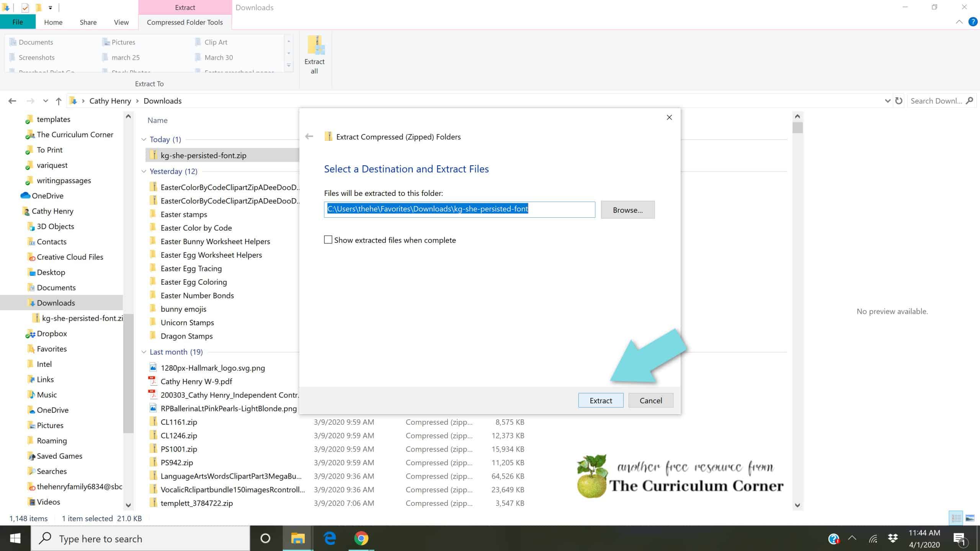This screenshot has width=980, height=551.
Task: Open Microsoft Edge from the taskbar
Action: pos(330,538)
